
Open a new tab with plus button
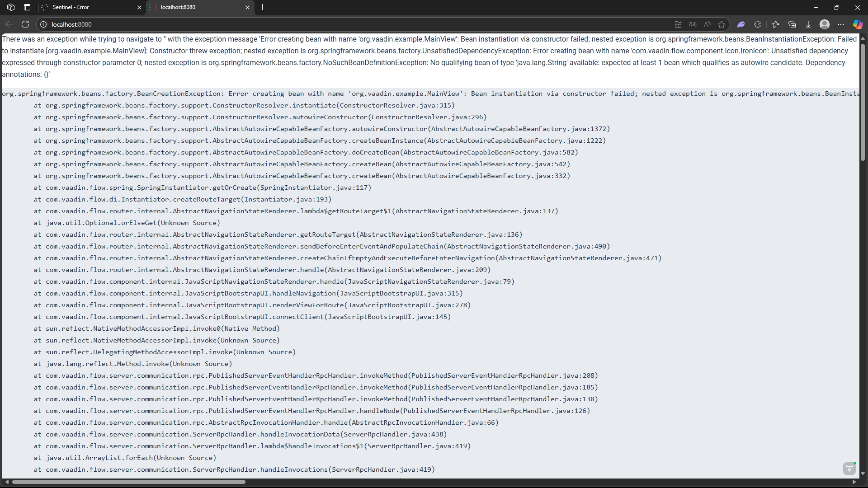tap(263, 7)
